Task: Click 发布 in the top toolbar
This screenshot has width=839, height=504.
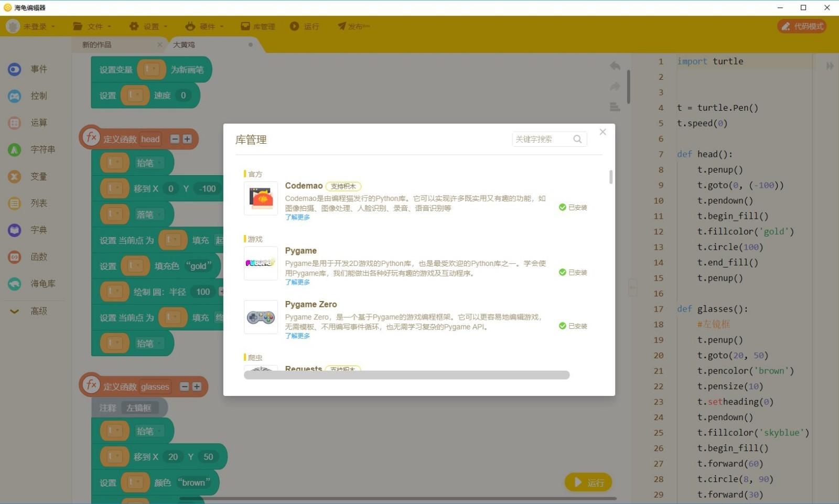Action: [x=354, y=26]
